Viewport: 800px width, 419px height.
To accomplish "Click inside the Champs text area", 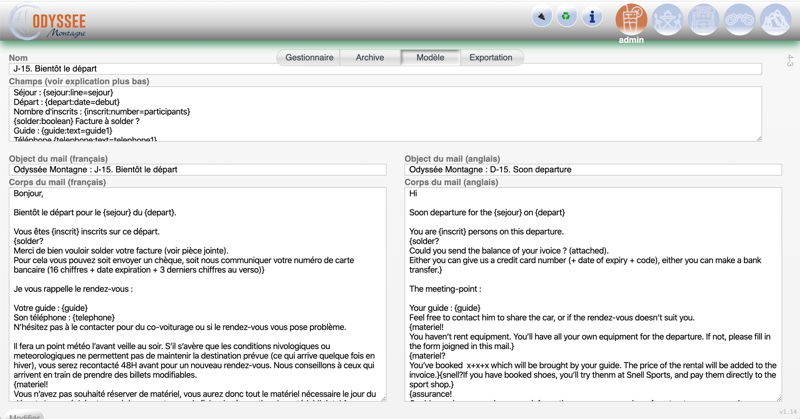I will (x=385, y=114).
